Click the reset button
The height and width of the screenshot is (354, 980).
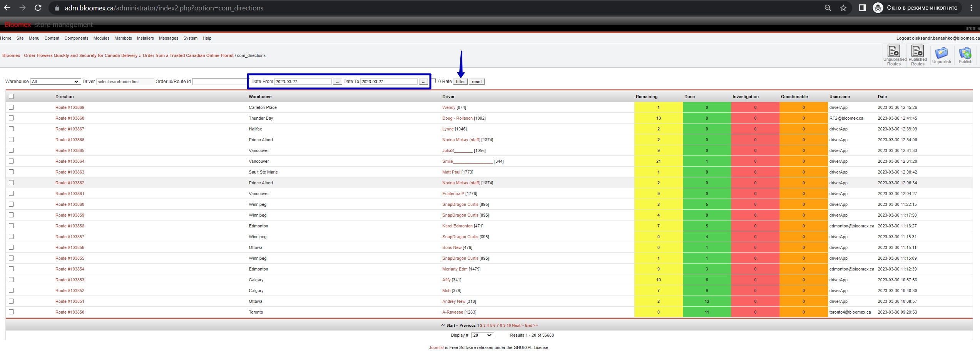[x=477, y=82]
